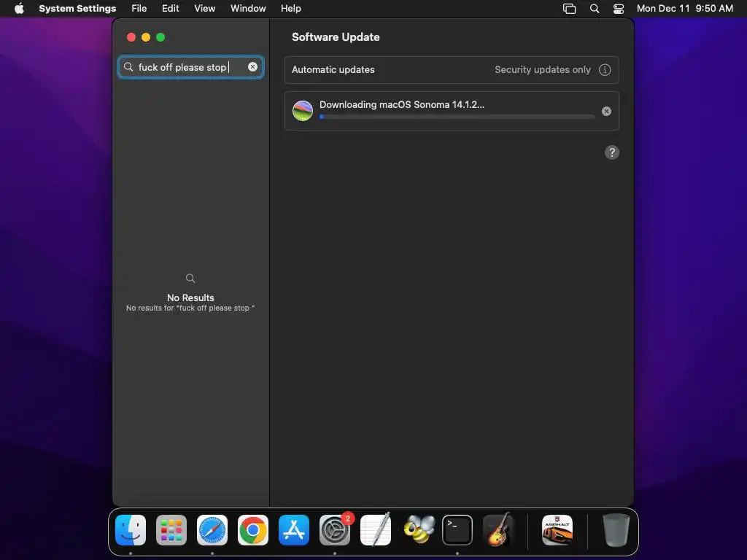This screenshot has width=747, height=560.
Task: Open the Software Update help button
Action: click(x=612, y=152)
